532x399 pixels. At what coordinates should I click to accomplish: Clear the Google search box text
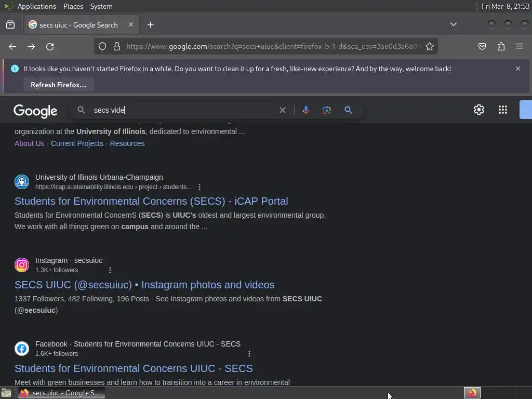(282, 110)
